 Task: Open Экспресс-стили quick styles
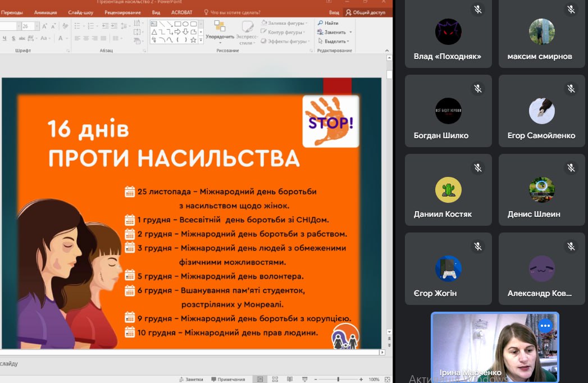pos(247,33)
